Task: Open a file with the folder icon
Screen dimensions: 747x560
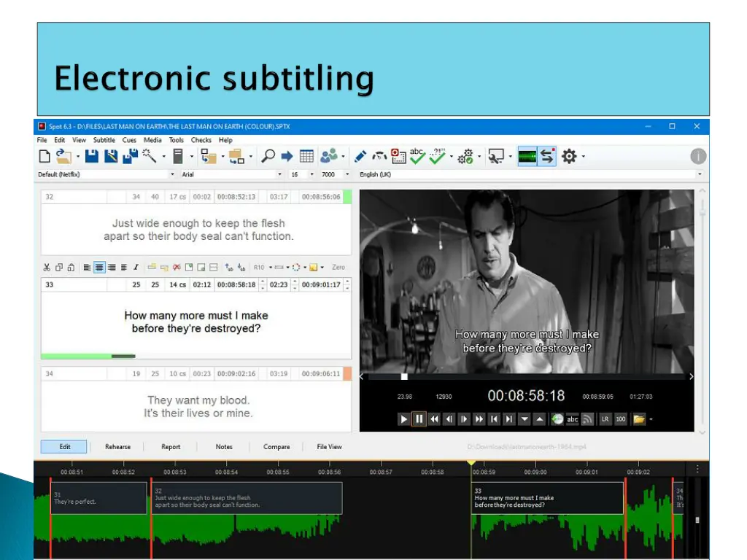Action: [x=63, y=156]
